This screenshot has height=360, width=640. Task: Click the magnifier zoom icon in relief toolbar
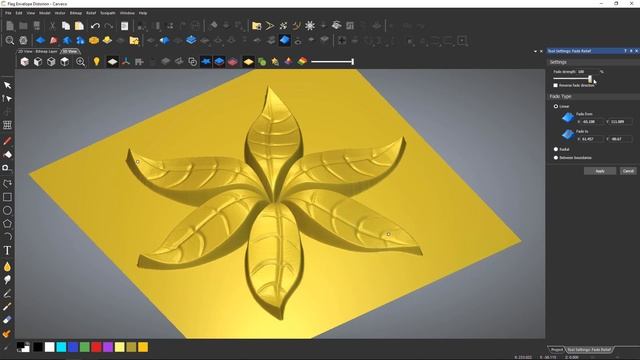pyautogui.click(x=10, y=40)
